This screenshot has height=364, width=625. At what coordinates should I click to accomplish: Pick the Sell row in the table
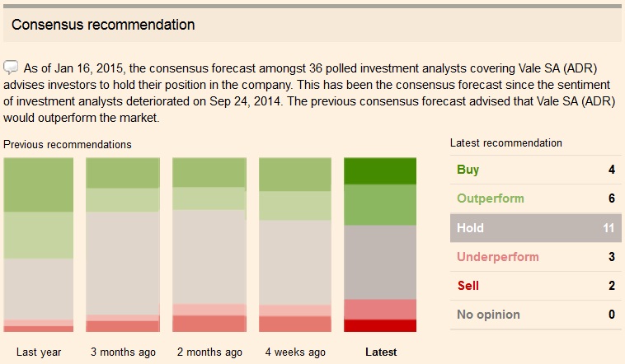[x=535, y=286]
